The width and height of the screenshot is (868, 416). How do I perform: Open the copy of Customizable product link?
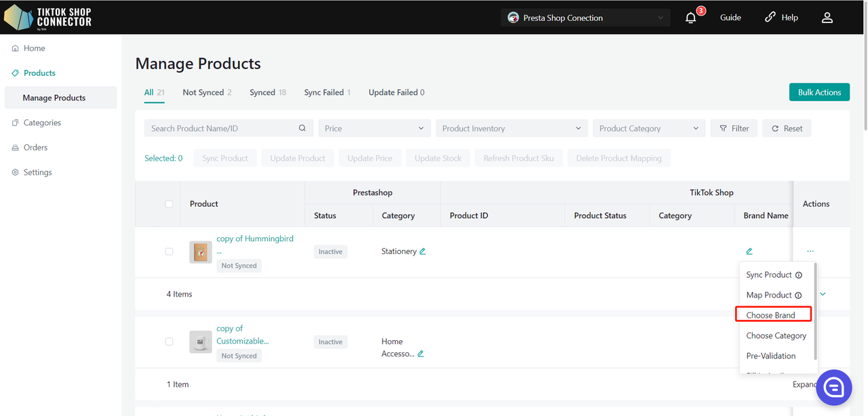click(x=243, y=335)
